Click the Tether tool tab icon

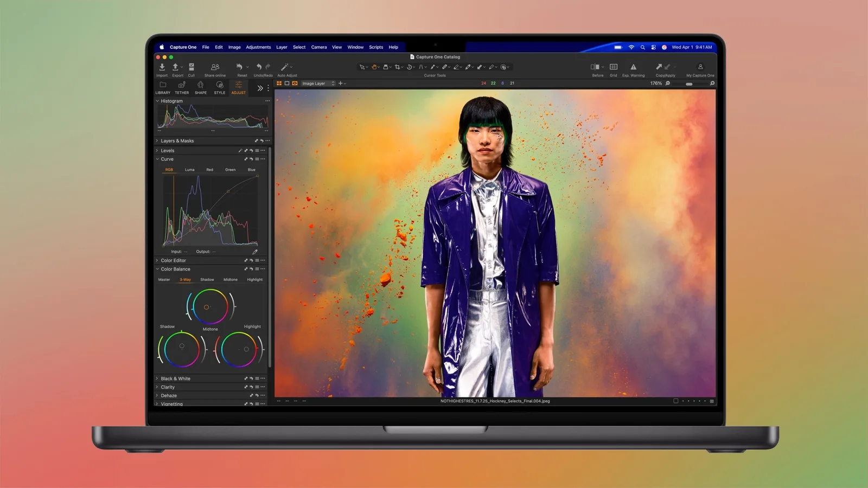point(182,85)
